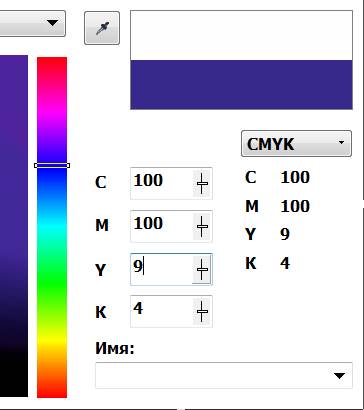Open the Имя name dropdown
Screen dimensions: 364x410
[224, 375]
